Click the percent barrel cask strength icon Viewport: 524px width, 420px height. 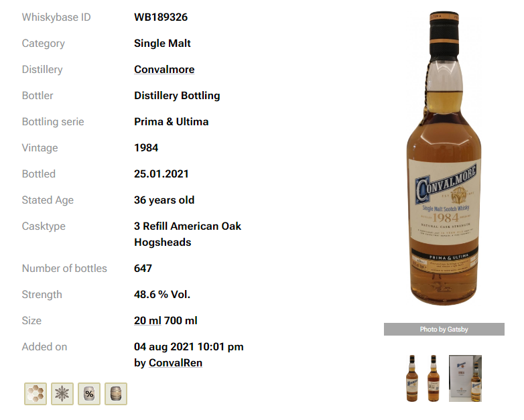tap(89, 394)
